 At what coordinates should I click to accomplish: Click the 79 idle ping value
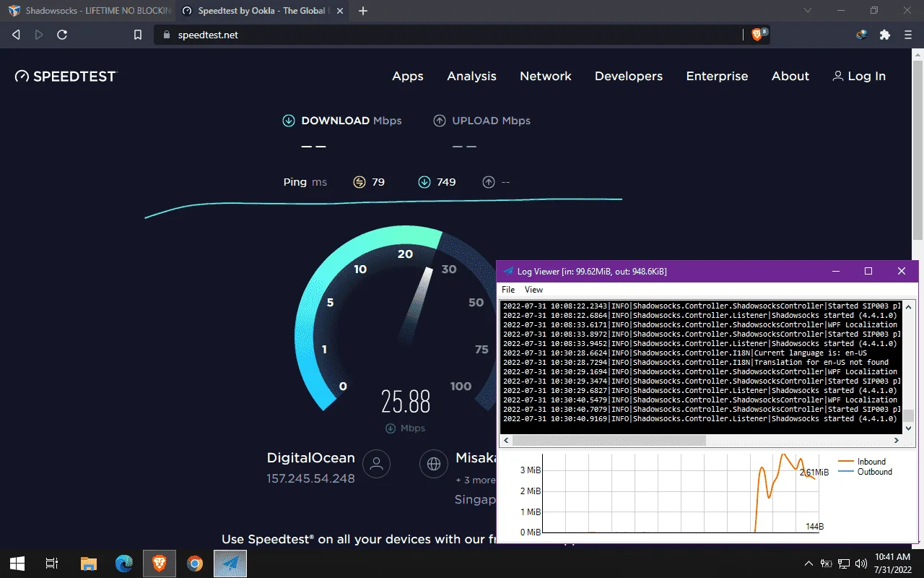[378, 182]
